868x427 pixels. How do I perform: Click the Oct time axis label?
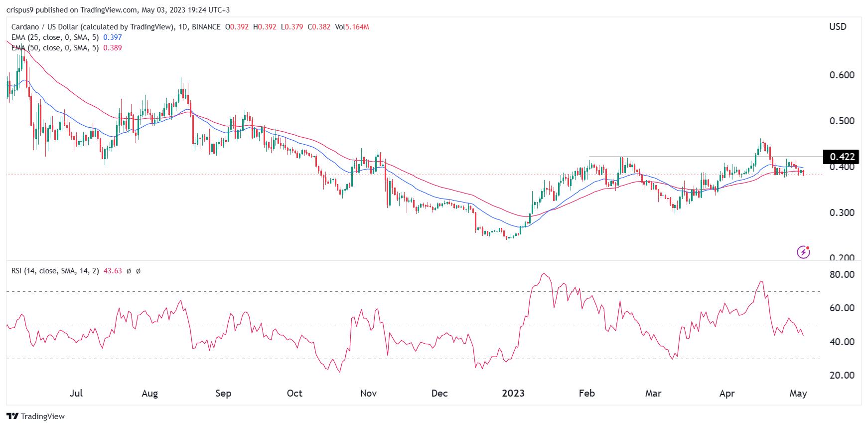294,393
